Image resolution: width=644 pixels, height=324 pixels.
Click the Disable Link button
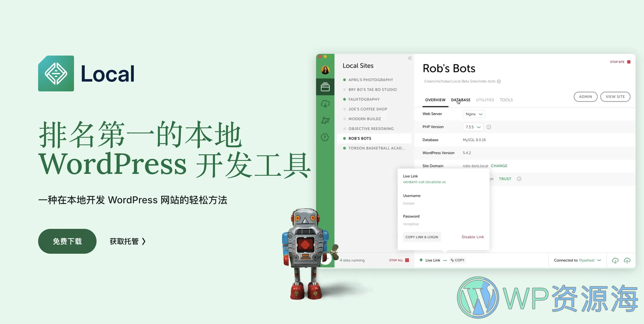tap(473, 236)
